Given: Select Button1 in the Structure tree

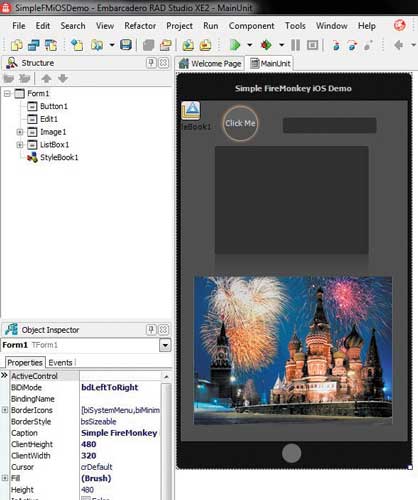Looking at the screenshot, I should pyautogui.click(x=54, y=106).
